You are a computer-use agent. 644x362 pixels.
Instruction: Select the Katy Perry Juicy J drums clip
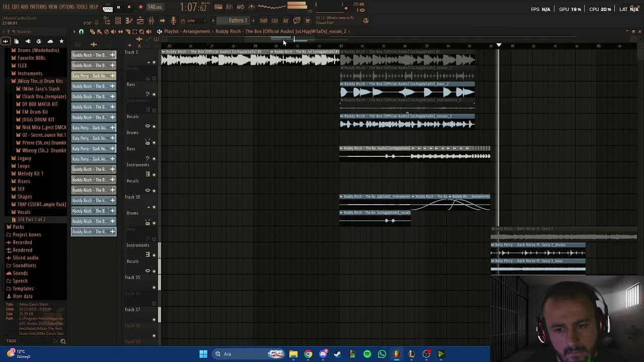coord(538,250)
